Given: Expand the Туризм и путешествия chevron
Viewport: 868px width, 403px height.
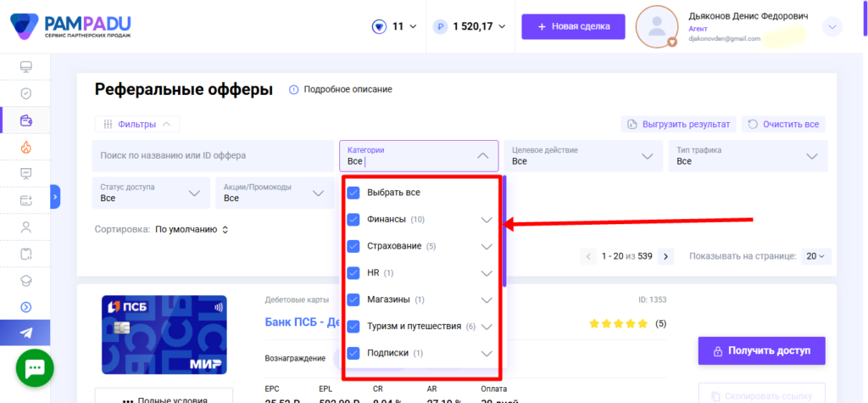Looking at the screenshot, I should click(x=487, y=327).
